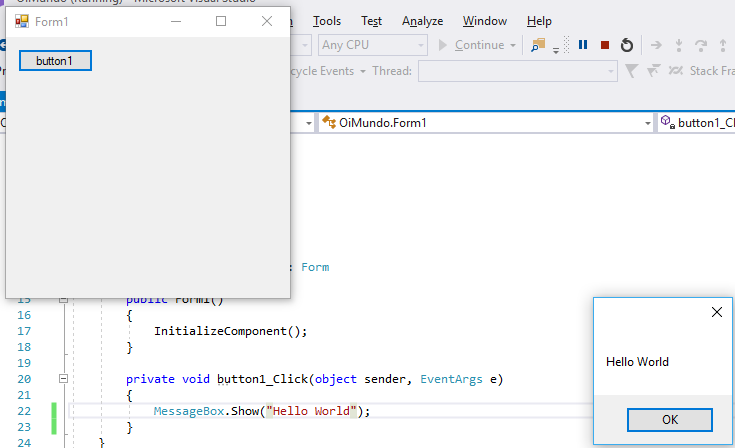Click the EventArgs type in line 20
Screen dimensions: 735x448
tap(451, 379)
